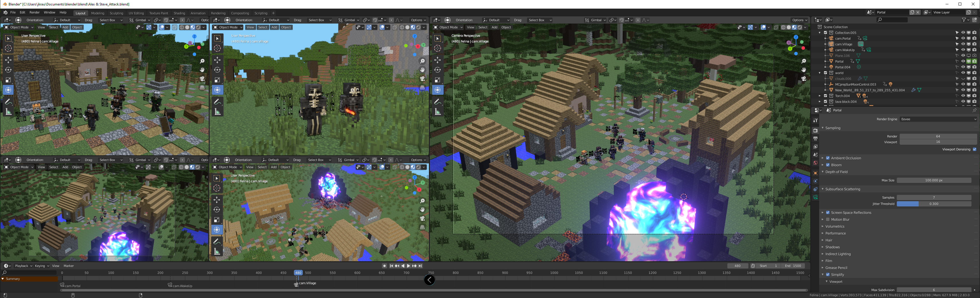This screenshot has width=980, height=298.
Task: Enable the Motion Blur checkbox
Action: tap(828, 220)
